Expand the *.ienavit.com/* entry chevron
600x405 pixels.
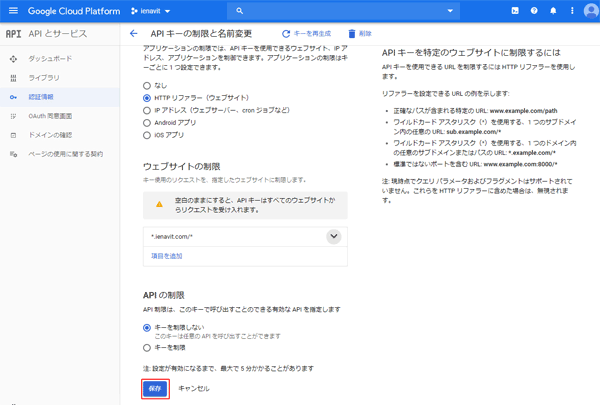pyautogui.click(x=334, y=236)
